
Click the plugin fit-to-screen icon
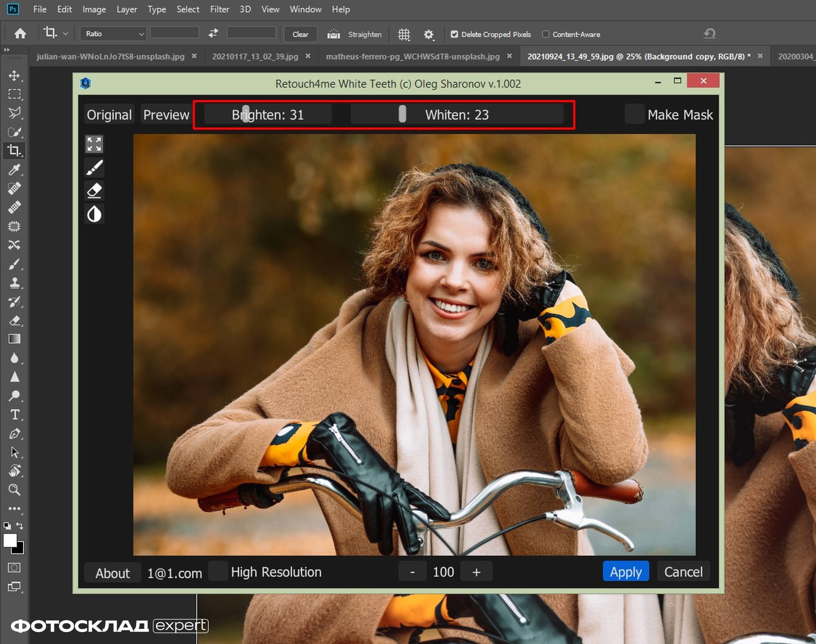click(94, 144)
